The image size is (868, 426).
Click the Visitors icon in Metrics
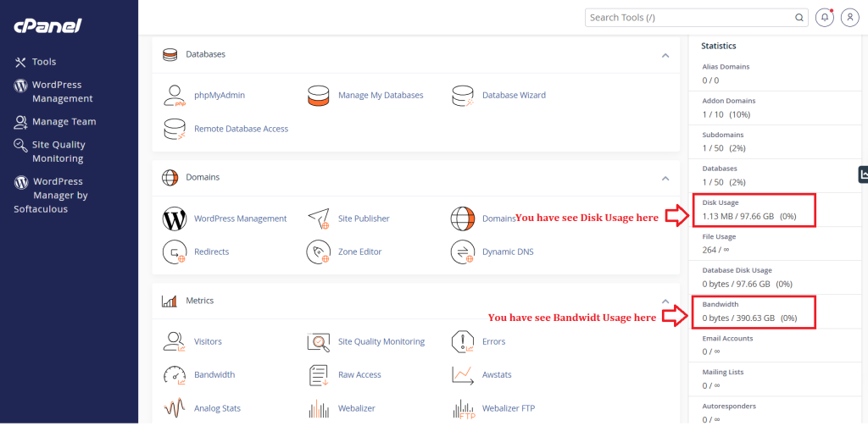click(175, 341)
